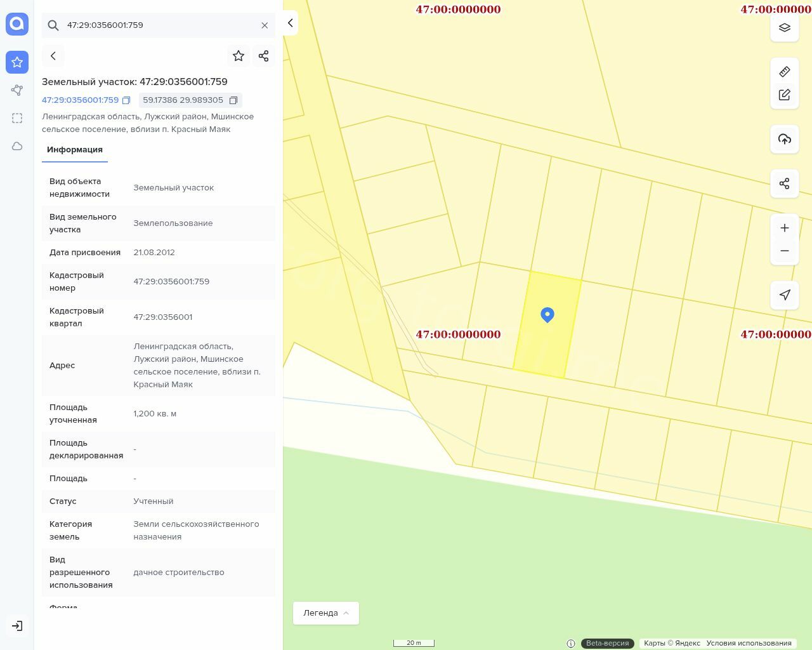812x650 pixels.
Task: Activate the map drawing edit tool
Action: coord(784,95)
